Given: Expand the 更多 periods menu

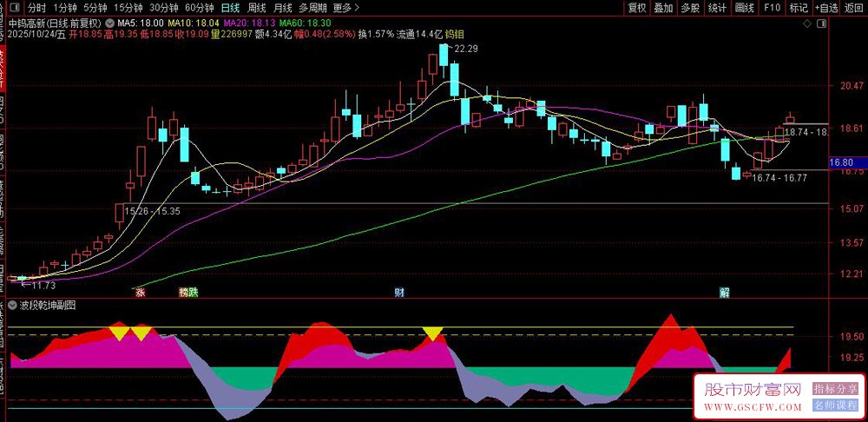Looking at the screenshot, I should point(346,7).
